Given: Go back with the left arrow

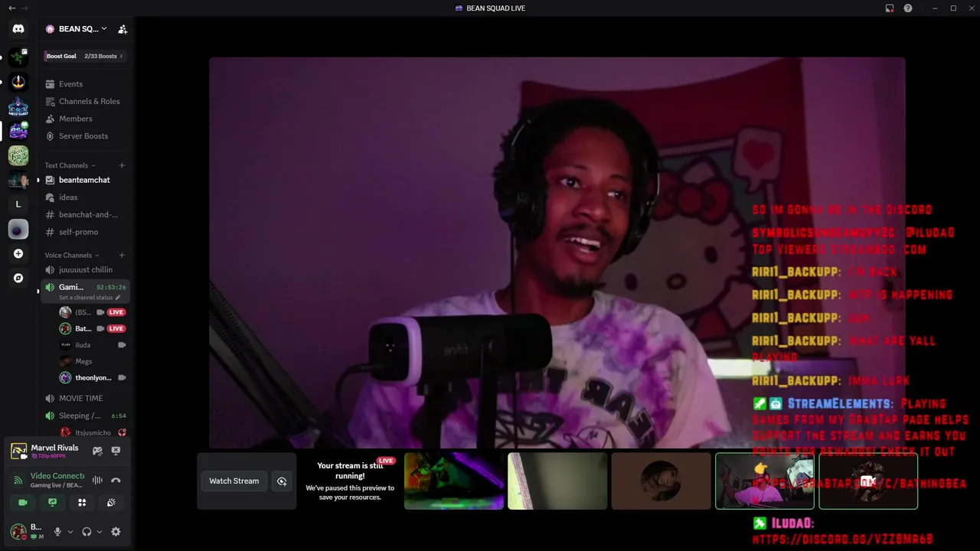Looking at the screenshot, I should (x=11, y=8).
